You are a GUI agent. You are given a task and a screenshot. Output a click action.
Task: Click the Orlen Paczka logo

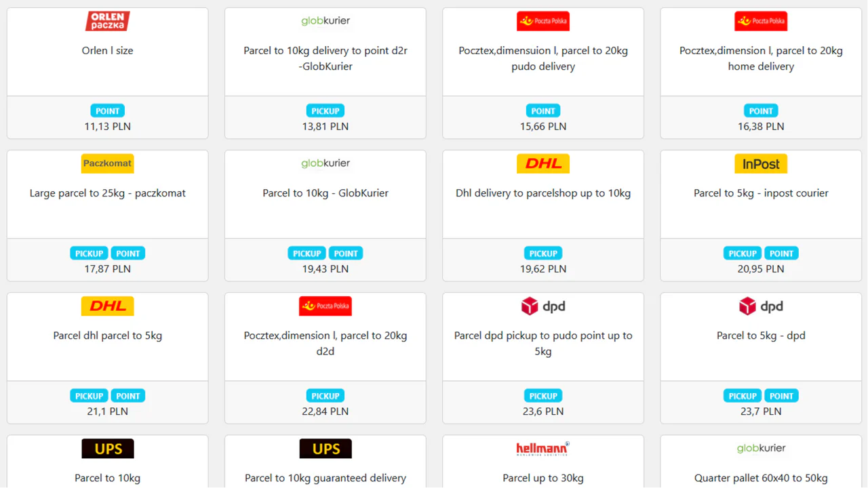(x=107, y=21)
